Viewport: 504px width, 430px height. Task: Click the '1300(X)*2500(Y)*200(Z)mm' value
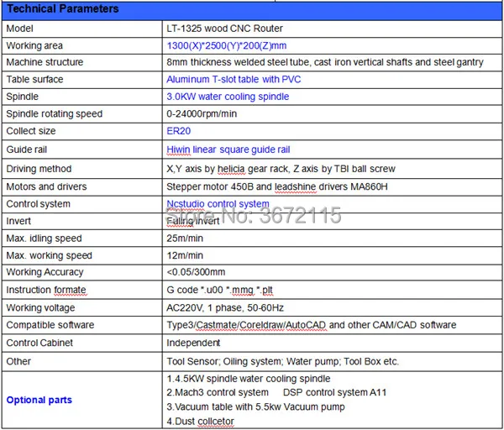click(x=226, y=45)
